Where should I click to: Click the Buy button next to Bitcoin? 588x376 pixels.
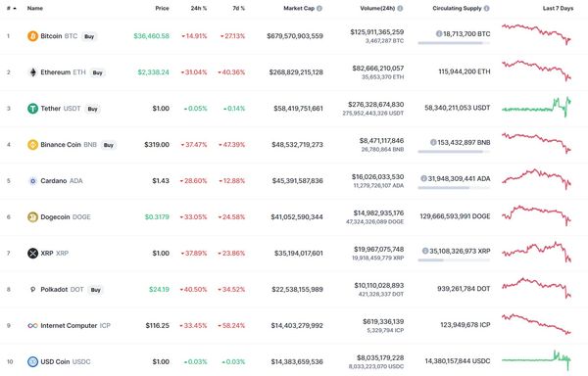[x=89, y=36]
